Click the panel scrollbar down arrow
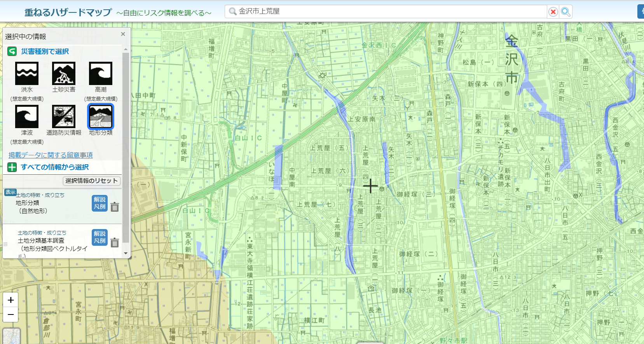The width and height of the screenshot is (644, 344). [x=126, y=253]
